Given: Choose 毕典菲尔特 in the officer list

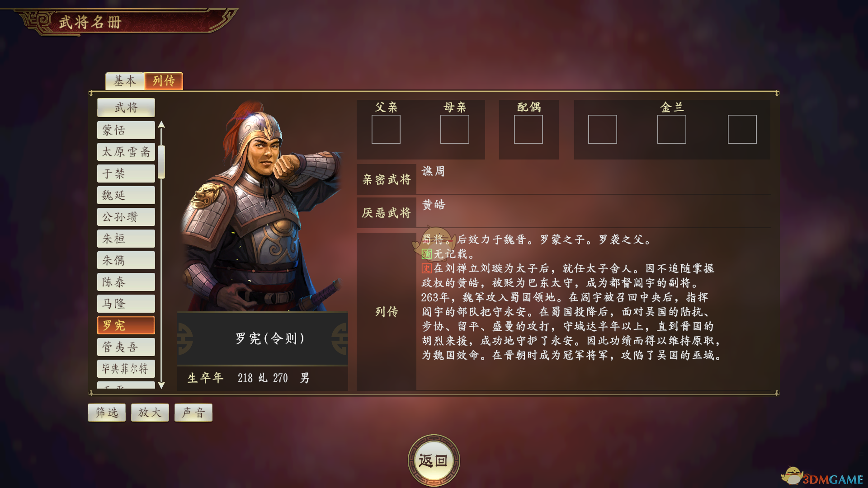Looking at the screenshot, I should [126, 369].
